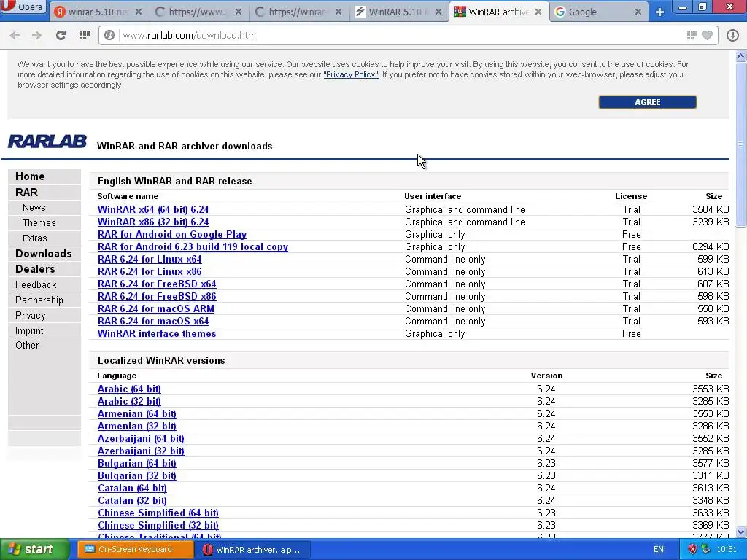747x560 pixels.
Task: Download Azerbaijani (64 bit) version
Action: pyautogui.click(x=141, y=438)
